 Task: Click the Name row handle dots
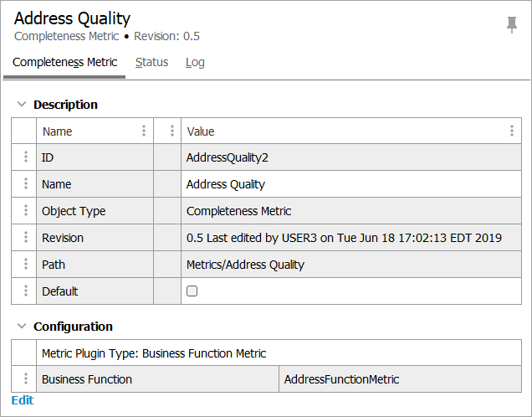click(x=25, y=184)
